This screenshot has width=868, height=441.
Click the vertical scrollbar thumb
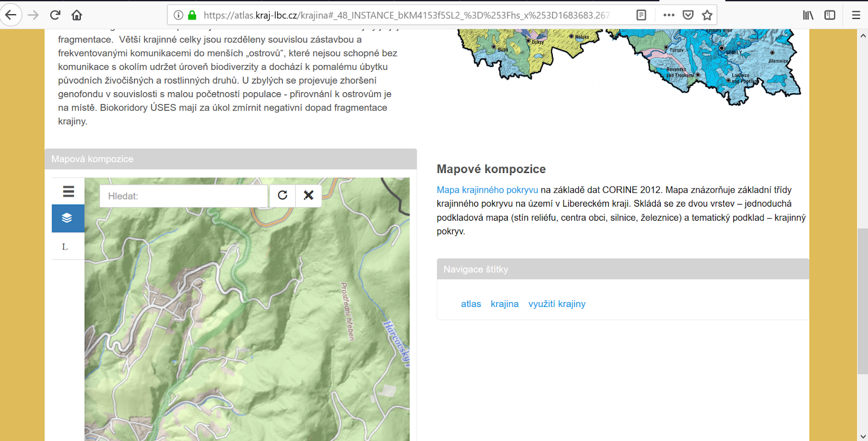click(863, 301)
